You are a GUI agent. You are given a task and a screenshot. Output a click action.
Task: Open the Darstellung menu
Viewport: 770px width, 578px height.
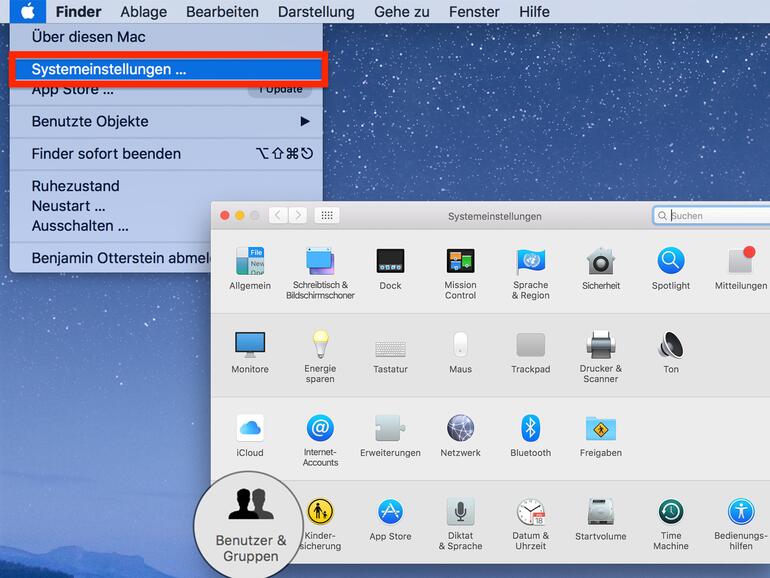(316, 11)
